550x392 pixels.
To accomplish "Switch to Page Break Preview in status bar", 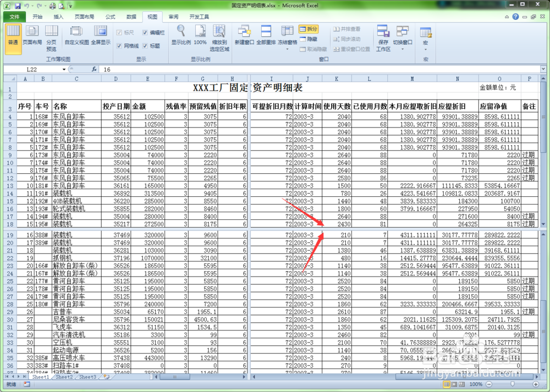I will click(461, 384).
